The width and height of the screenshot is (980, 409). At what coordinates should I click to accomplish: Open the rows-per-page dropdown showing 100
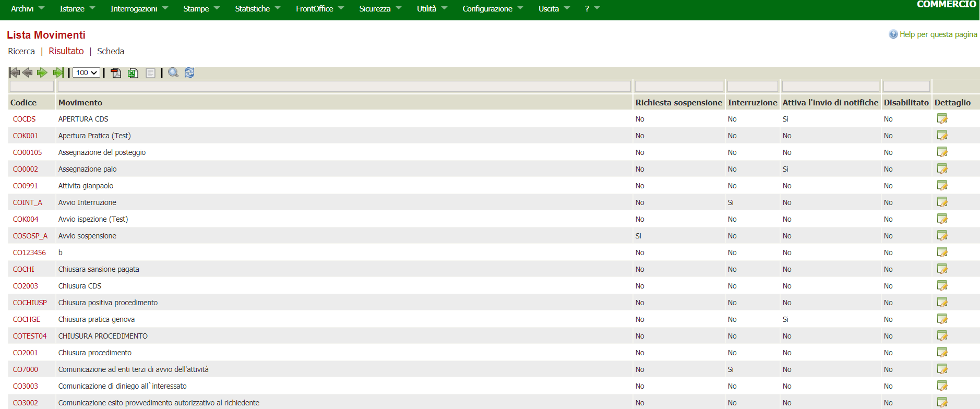coord(86,73)
